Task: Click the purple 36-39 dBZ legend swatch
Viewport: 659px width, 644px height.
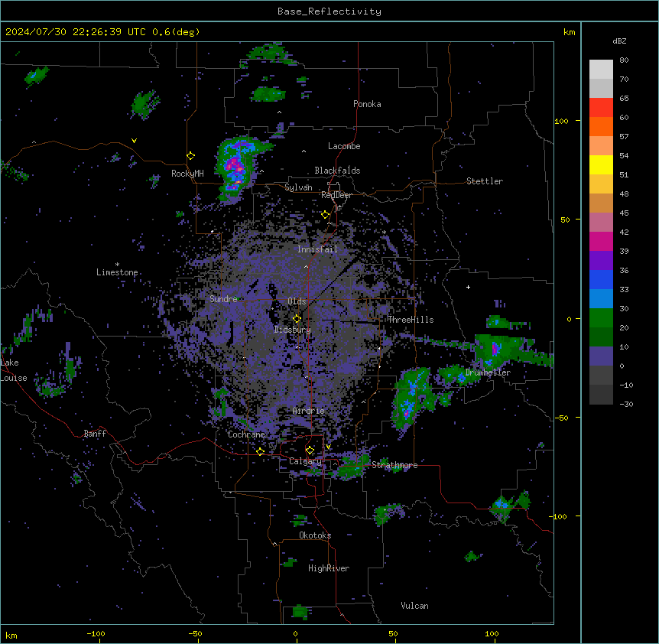Action: click(x=601, y=261)
